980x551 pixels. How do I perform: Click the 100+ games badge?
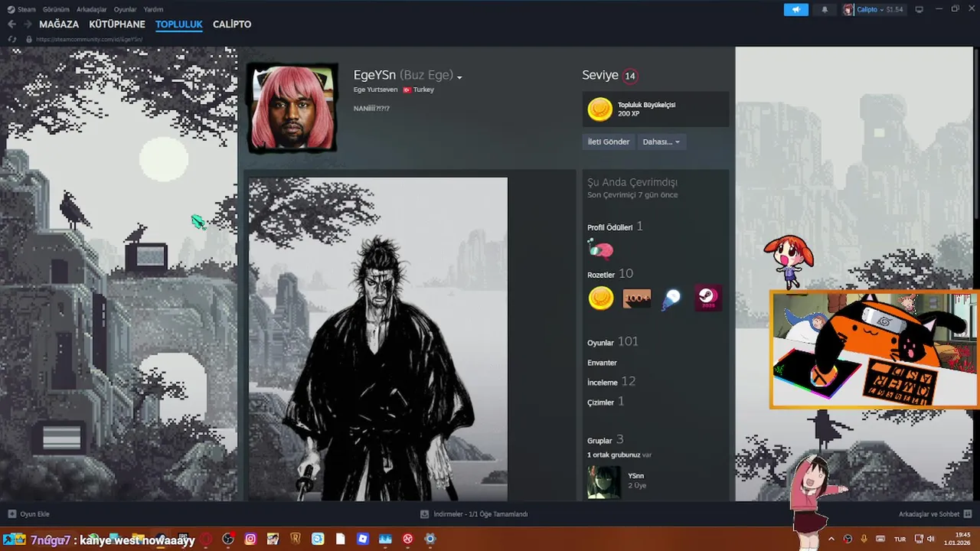[636, 298]
